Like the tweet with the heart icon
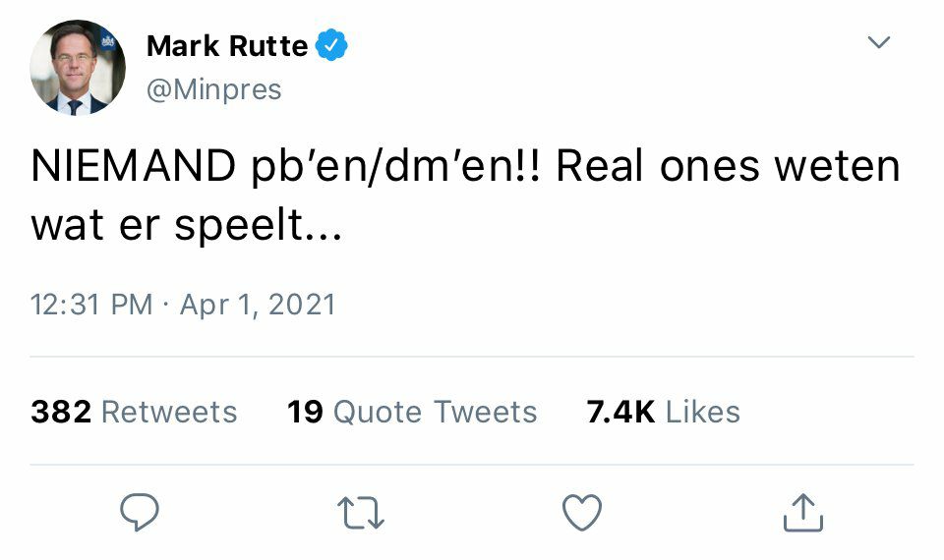 click(581, 512)
